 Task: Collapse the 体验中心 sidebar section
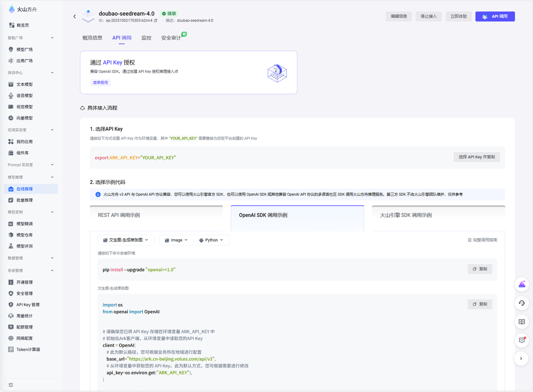coord(52,72)
